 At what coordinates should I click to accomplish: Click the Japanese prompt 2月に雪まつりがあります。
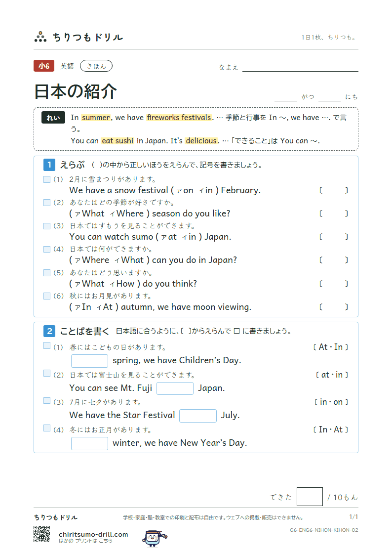coord(113,179)
